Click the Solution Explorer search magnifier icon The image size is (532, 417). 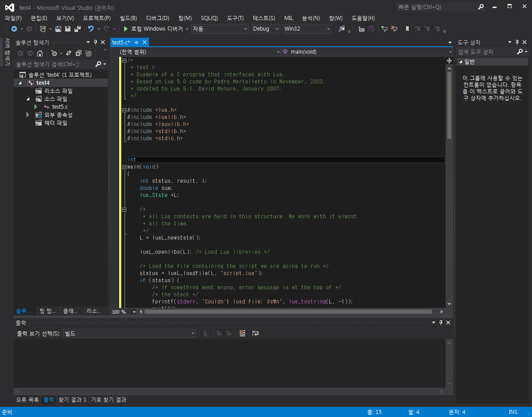tap(98, 64)
